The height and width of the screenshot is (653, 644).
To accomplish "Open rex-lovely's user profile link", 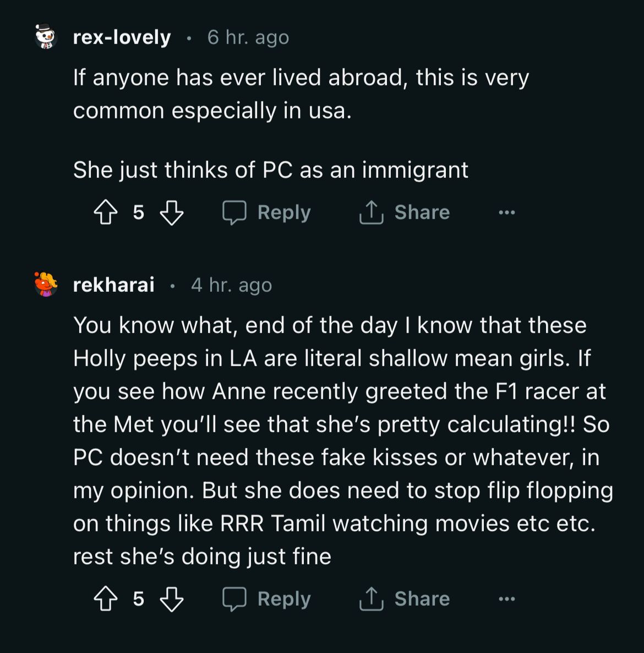I will tap(122, 37).
